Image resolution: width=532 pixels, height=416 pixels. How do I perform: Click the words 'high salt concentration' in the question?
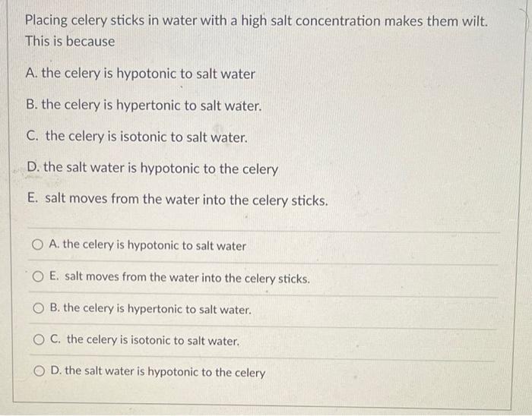click(x=311, y=21)
